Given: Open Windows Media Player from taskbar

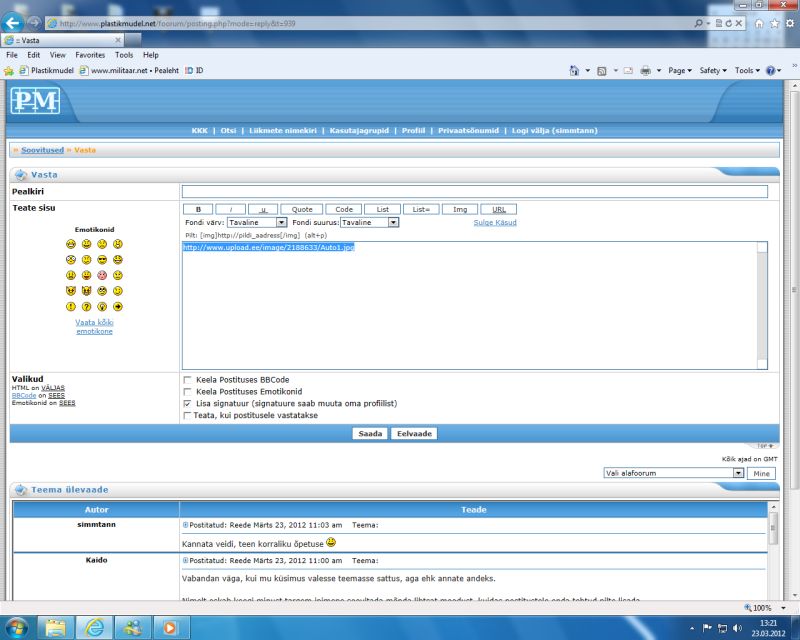Looking at the screenshot, I should (x=167, y=628).
